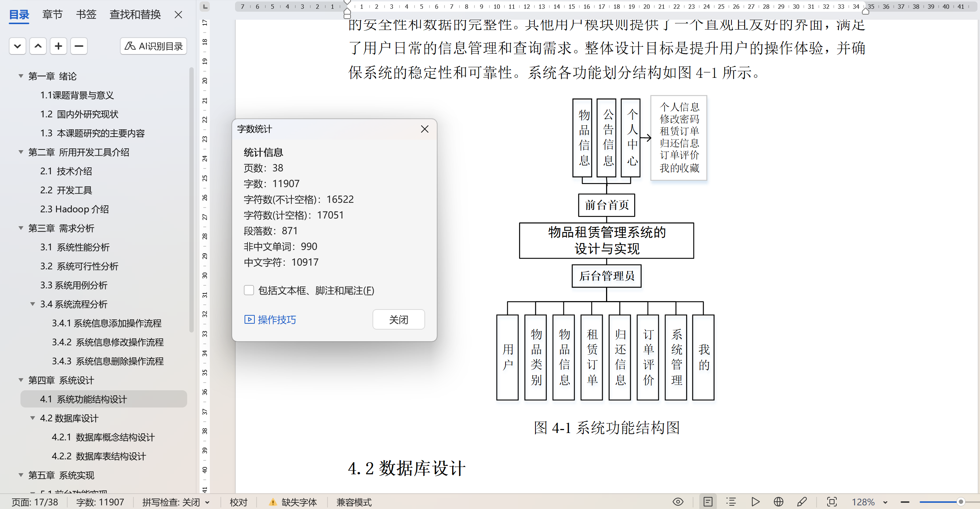
Task: Enable include textboxes, footnotes and endnotes checkbox
Action: click(249, 290)
